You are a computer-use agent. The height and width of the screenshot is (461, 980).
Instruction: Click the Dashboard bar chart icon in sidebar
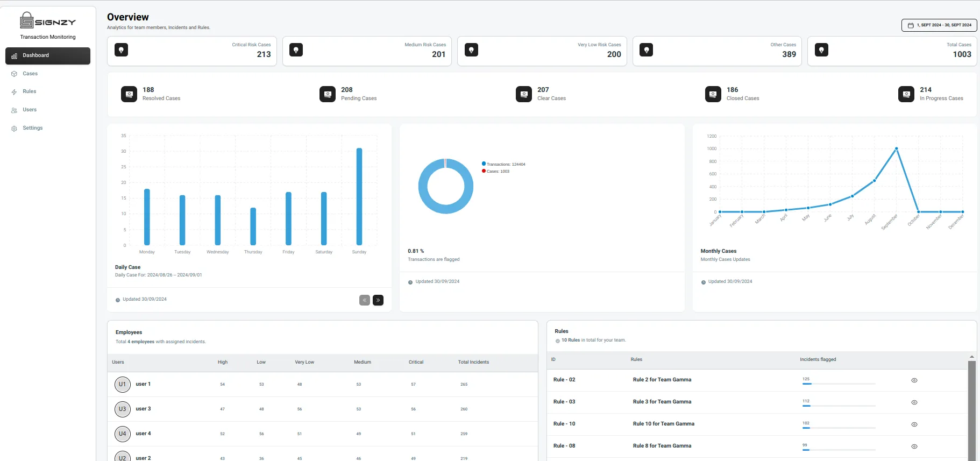click(15, 56)
